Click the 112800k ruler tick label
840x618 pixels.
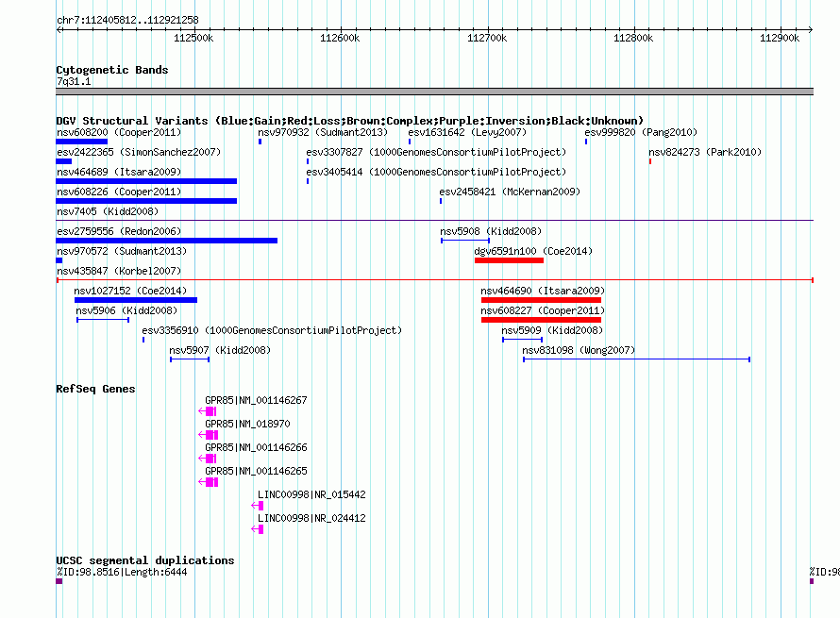pos(633,38)
